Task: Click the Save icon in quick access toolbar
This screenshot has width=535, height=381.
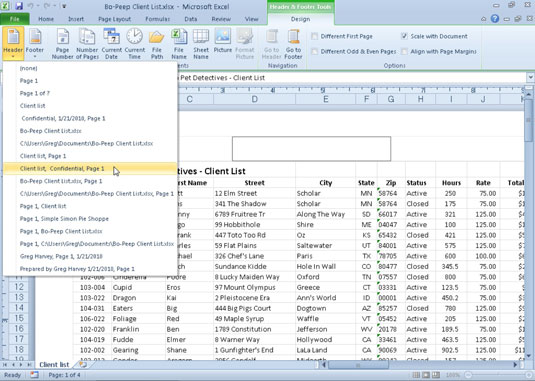Action: coord(19,6)
